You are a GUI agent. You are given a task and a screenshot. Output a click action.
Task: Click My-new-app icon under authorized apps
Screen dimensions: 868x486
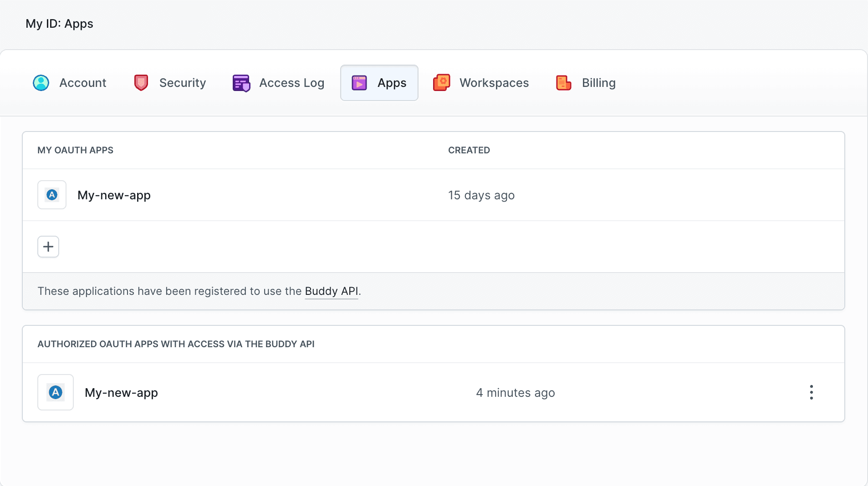tap(55, 392)
